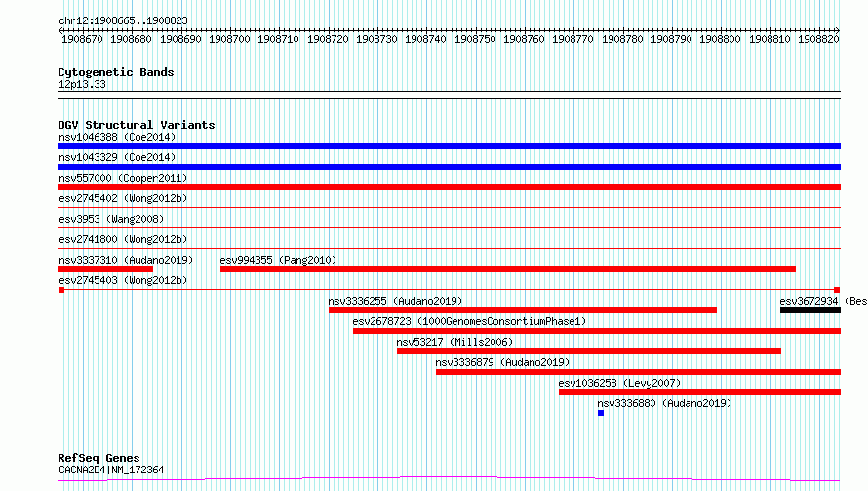Open nsv53217 (Mills2006) variant
Screen dimensions: 868x491
(x=454, y=342)
